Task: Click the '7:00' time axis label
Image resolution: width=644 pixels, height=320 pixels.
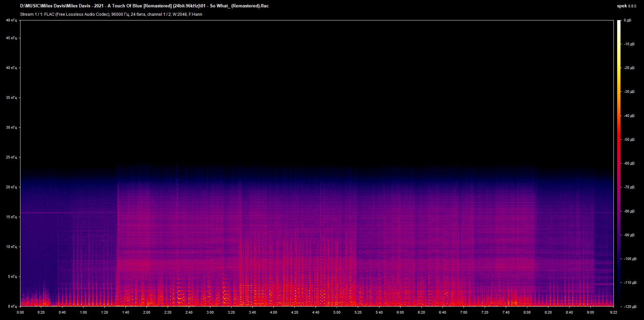Action: (464, 313)
